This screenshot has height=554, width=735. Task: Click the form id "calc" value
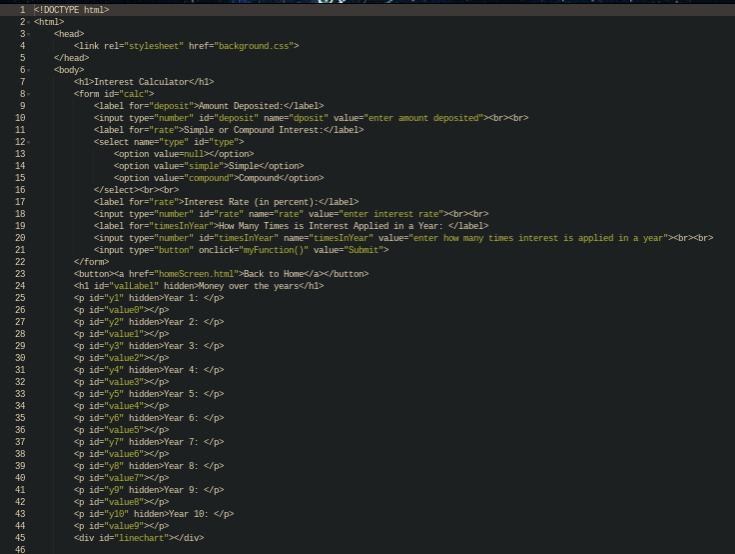[x=134, y=94]
